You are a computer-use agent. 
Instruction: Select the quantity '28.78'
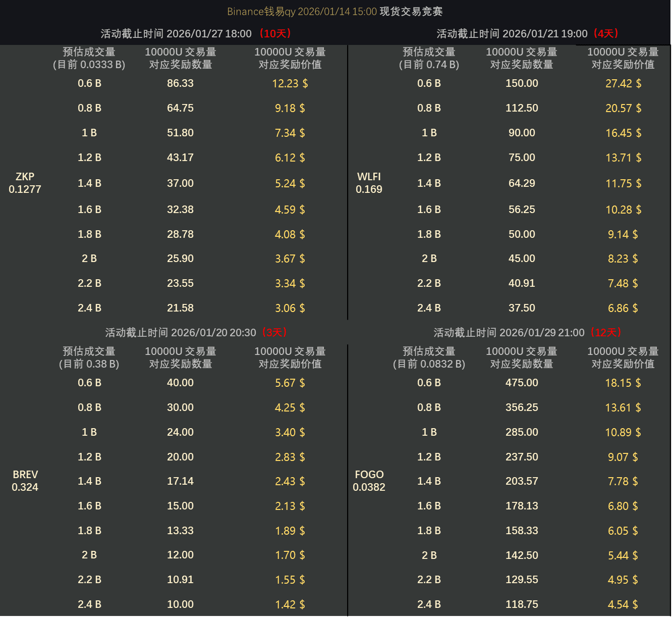180,234
